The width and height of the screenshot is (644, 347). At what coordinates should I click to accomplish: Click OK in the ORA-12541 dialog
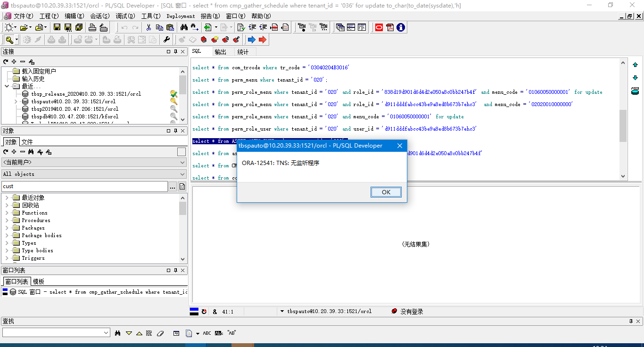[x=386, y=192]
